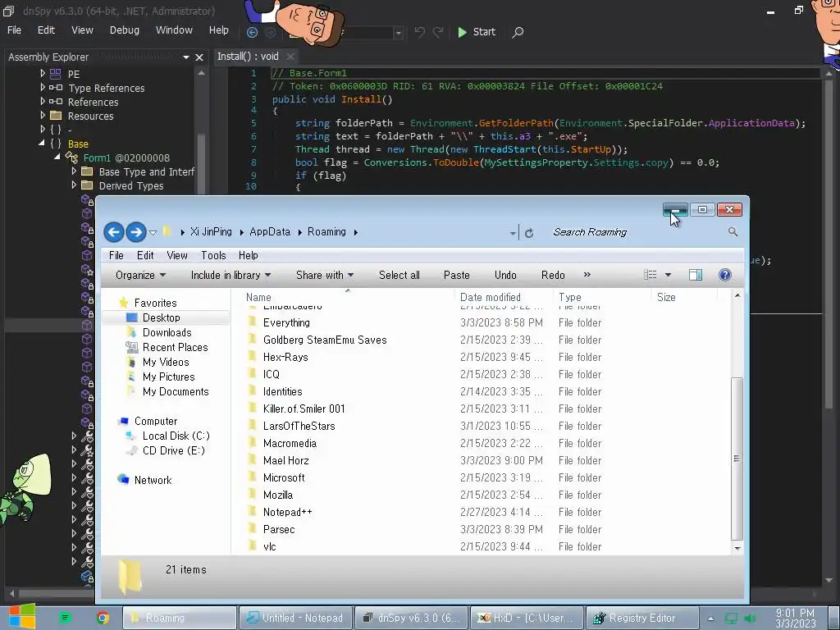Show more Explorer toolbar commands chevron
The height and width of the screenshot is (630, 840).
[x=587, y=274]
